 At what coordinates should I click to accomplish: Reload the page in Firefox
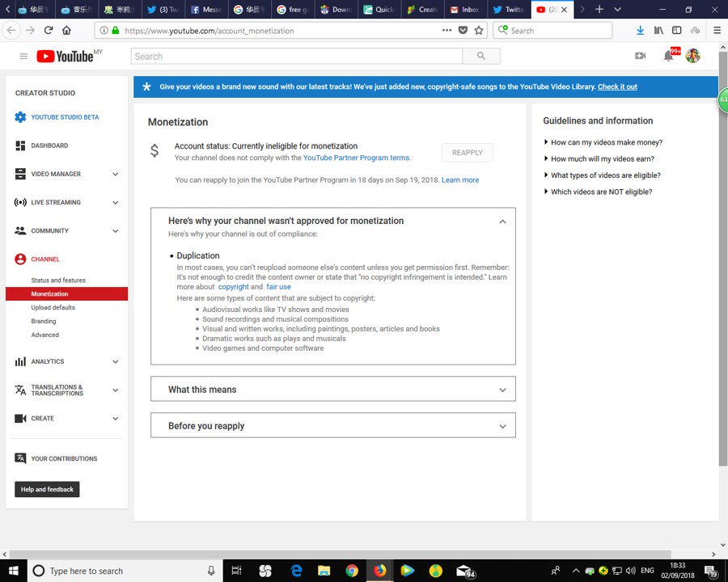(x=49, y=30)
